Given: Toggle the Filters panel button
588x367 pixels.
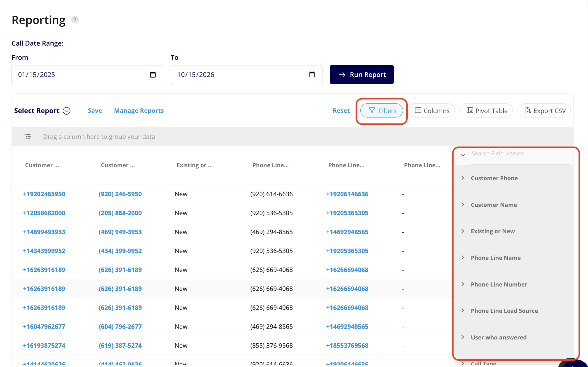Looking at the screenshot, I should pyautogui.click(x=382, y=111).
